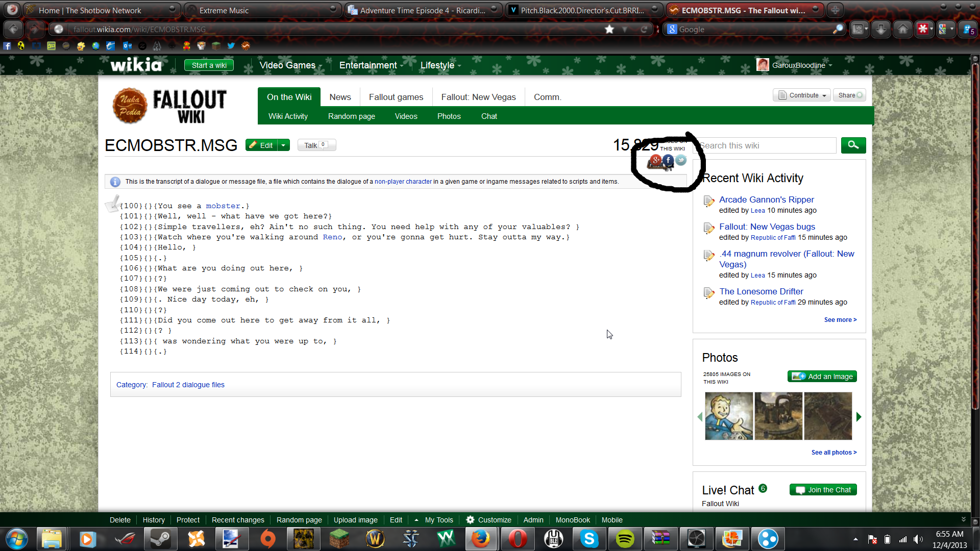Image resolution: width=980 pixels, height=551 pixels.
Task: Click the Random page submenu item
Action: click(351, 116)
